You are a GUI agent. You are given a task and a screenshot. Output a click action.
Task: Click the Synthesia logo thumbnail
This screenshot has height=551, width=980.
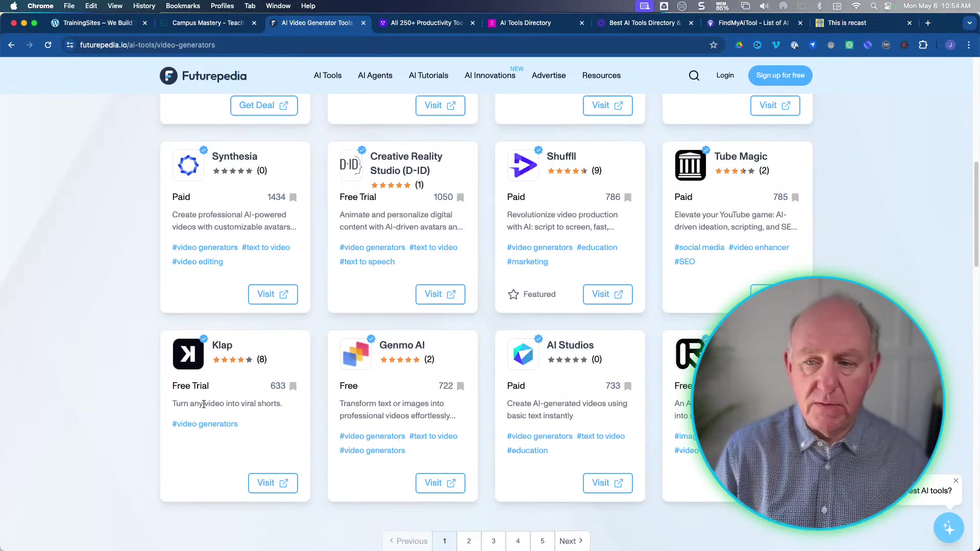coord(188,165)
